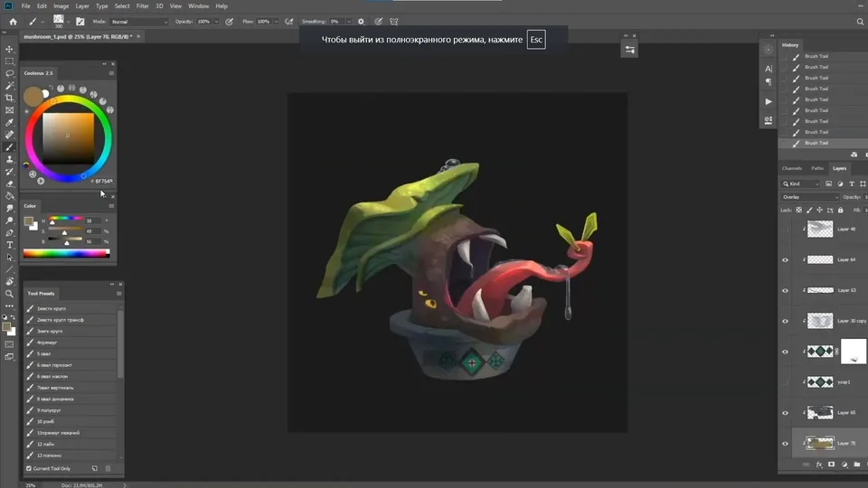Hide Layer 30 copy visibility
The image size is (868, 488).
[x=785, y=321]
